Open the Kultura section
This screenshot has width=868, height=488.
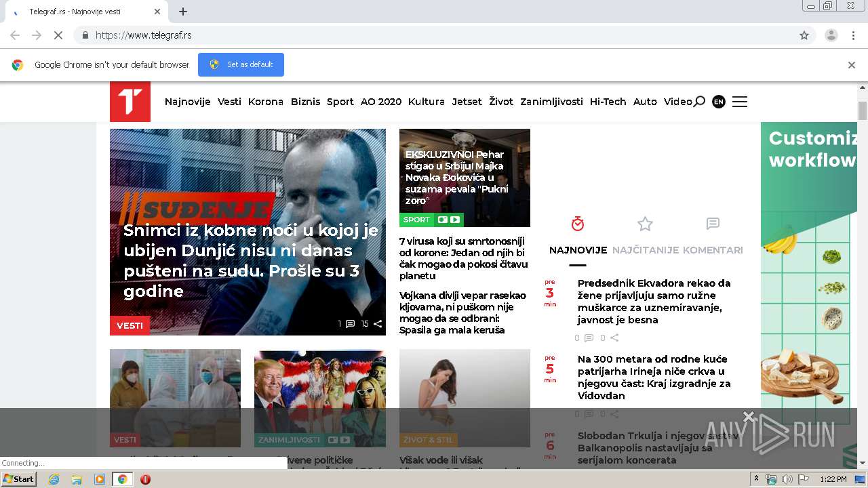[x=427, y=102]
